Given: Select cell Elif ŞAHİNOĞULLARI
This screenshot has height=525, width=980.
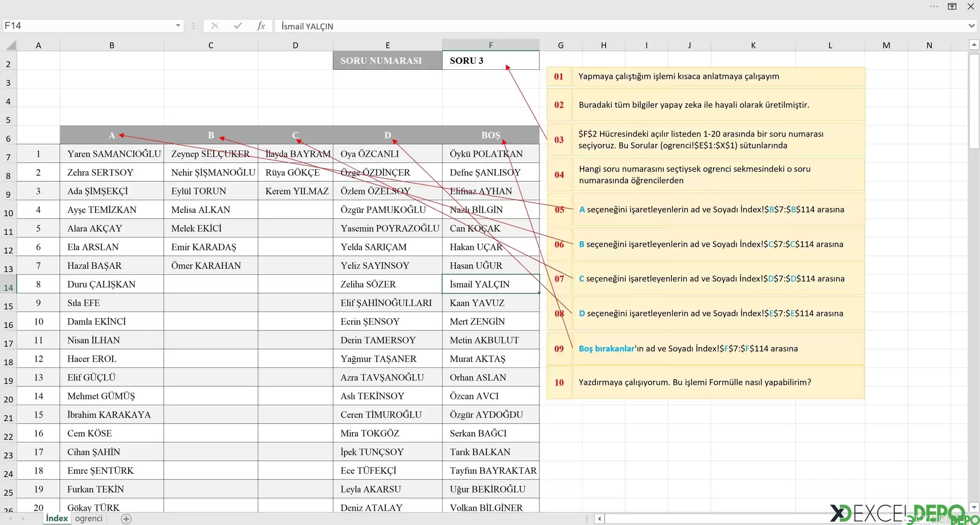Looking at the screenshot, I should point(388,303).
